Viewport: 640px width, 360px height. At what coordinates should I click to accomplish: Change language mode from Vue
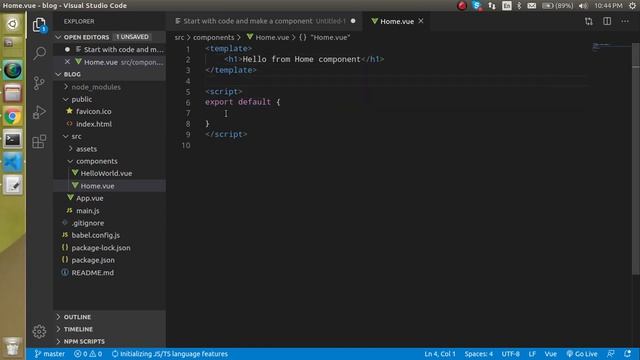point(551,354)
